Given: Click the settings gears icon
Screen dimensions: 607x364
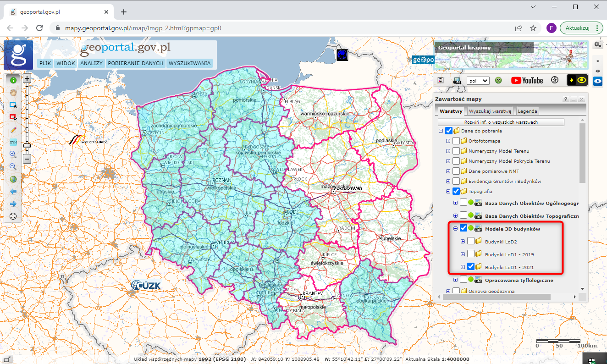Looking at the screenshot, I should [x=597, y=44].
